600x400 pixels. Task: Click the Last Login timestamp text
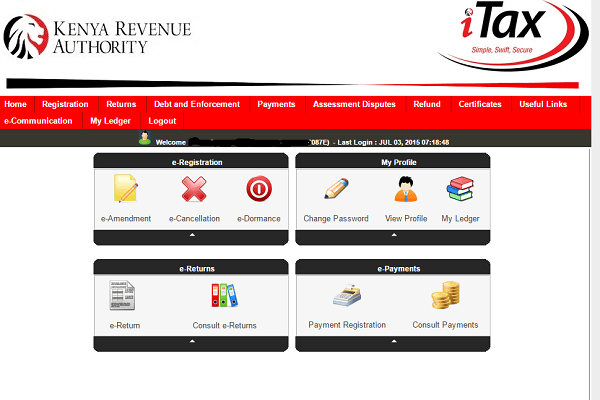(393, 142)
